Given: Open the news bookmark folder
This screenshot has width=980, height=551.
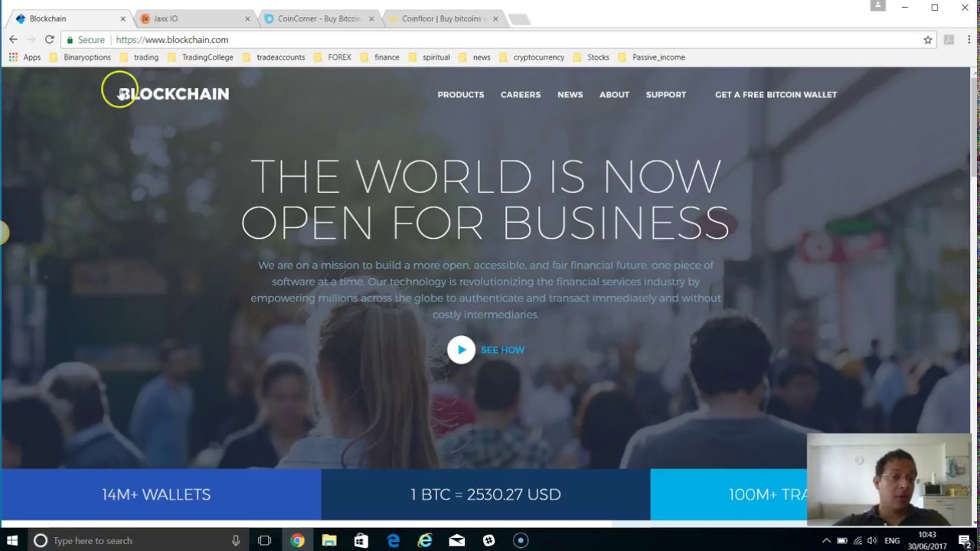Looking at the screenshot, I should [x=474, y=57].
